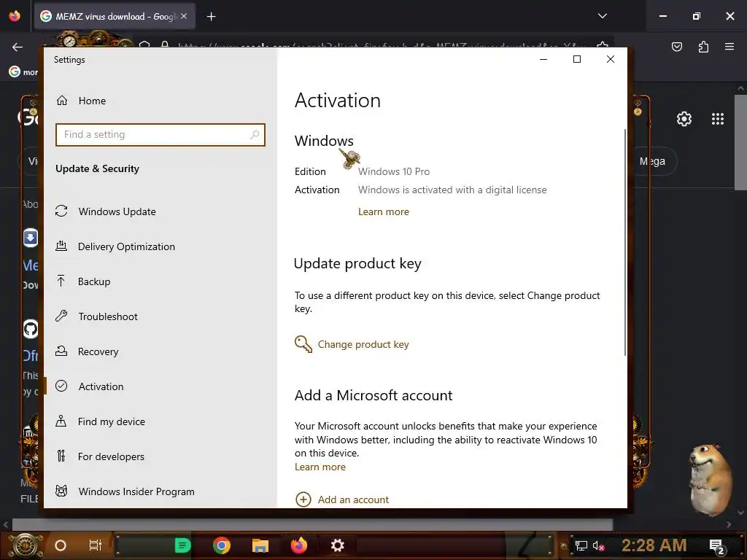Click the network tray icon
This screenshot has width=747, height=560.
click(581, 545)
